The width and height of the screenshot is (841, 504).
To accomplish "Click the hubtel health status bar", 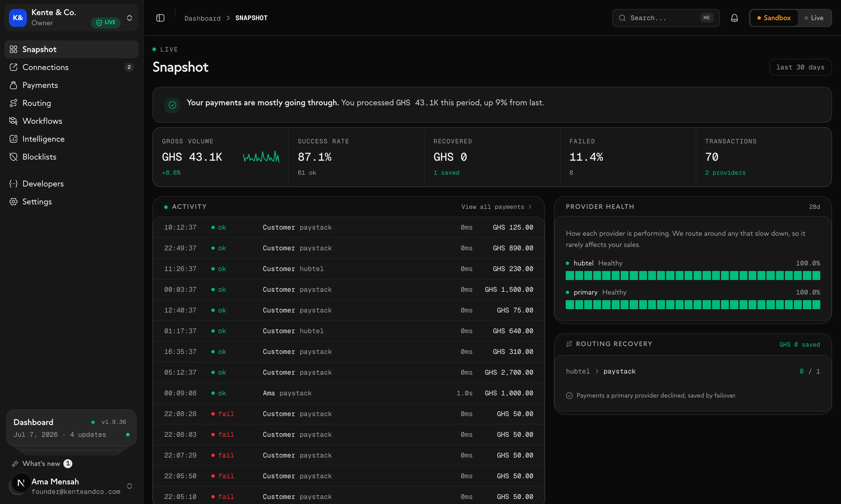I will point(692,276).
